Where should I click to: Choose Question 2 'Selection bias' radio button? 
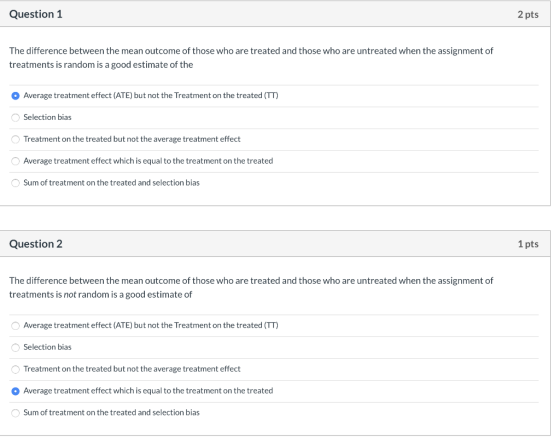[15, 348]
